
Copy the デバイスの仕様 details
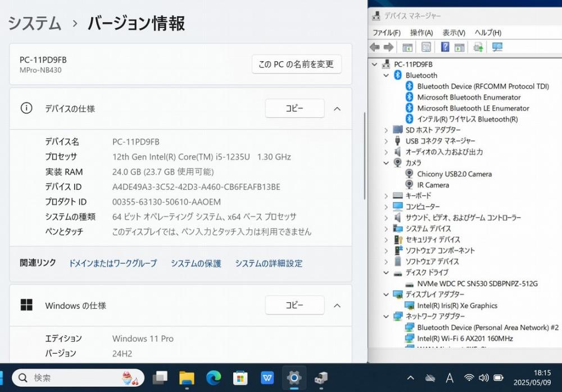[x=294, y=108]
